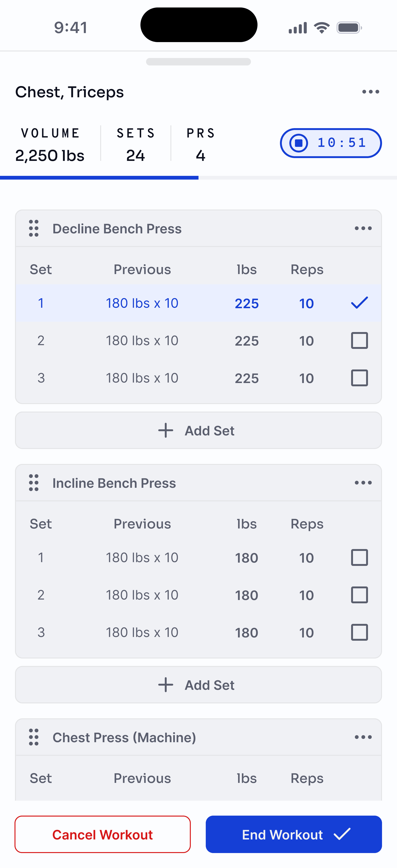Open Chest Press (Machine) more options
Image resolution: width=397 pixels, height=868 pixels.
(363, 737)
